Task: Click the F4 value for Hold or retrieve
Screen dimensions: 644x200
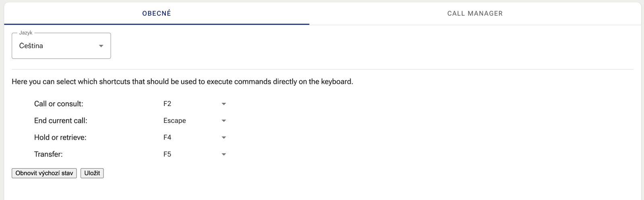Action: click(x=167, y=137)
